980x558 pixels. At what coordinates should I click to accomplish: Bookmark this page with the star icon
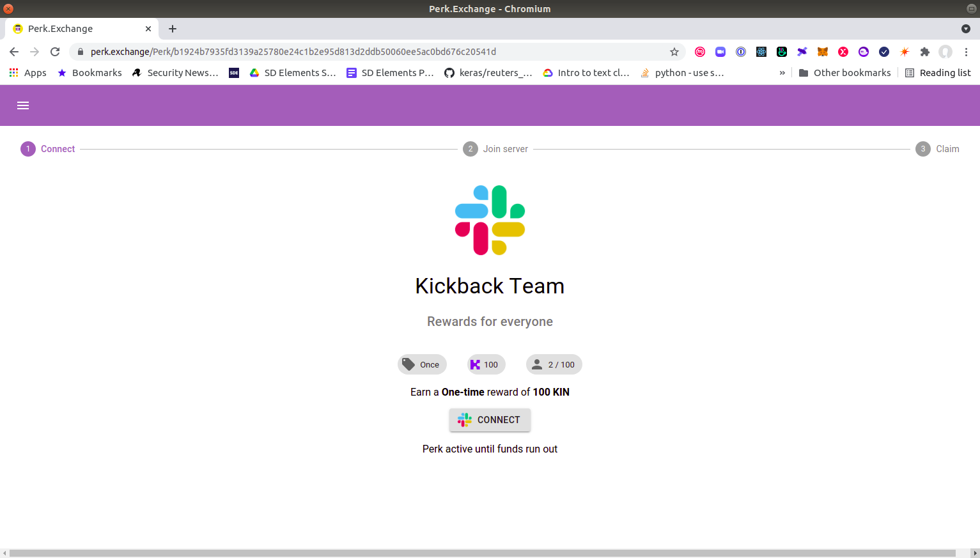(x=674, y=52)
